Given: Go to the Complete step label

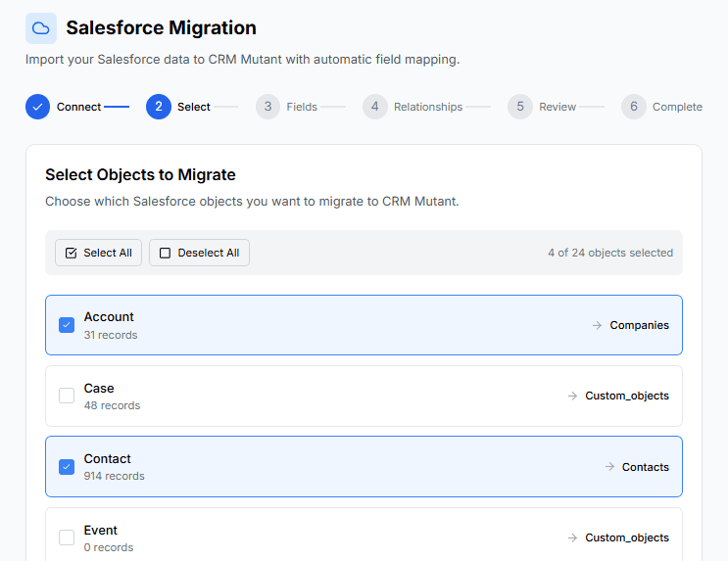Looking at the screenshot, I should 677,107.
